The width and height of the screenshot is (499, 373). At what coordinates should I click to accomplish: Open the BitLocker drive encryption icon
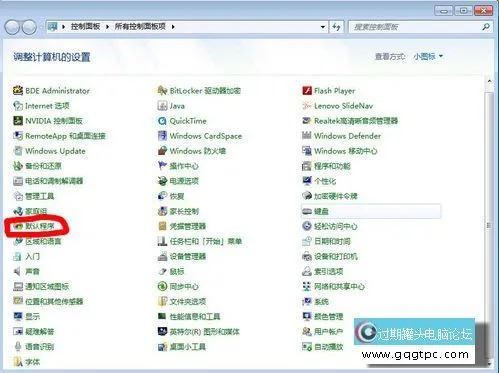click(x=162, y=90)
